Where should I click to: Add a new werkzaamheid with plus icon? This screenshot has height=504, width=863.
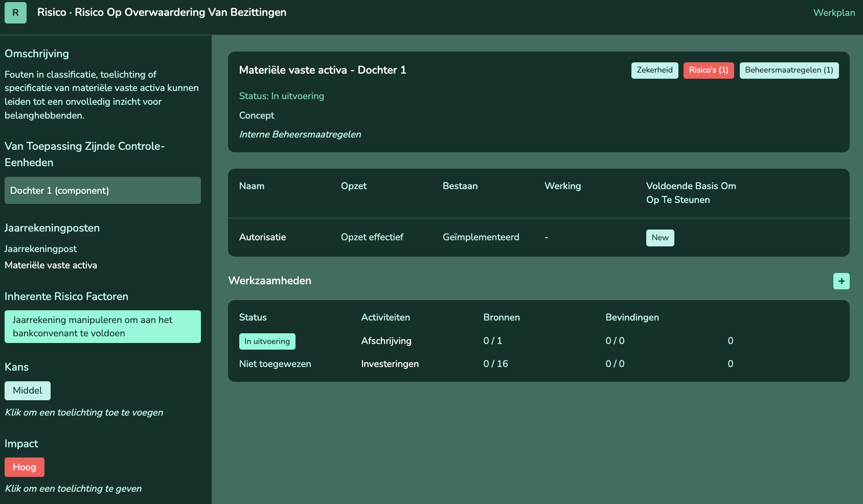pos(841,281)
